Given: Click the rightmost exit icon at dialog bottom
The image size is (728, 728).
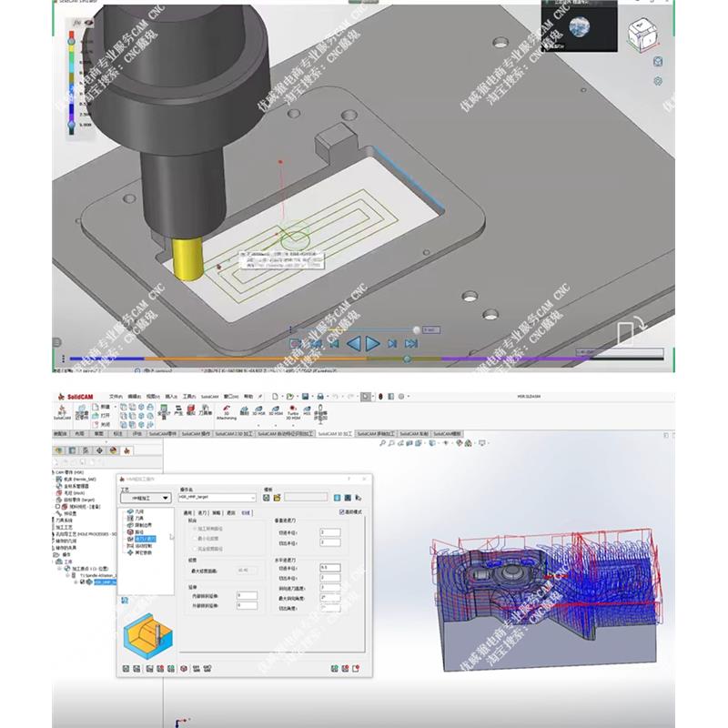Looking at the screenshot, I should click(x=356, y=669).
